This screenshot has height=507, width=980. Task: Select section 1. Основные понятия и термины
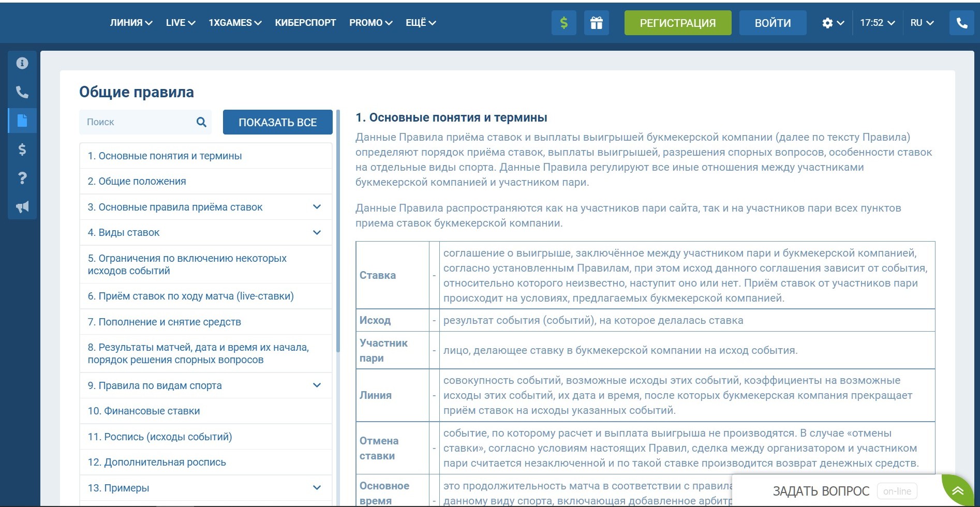pyautogui.click(x=206, y=156)
